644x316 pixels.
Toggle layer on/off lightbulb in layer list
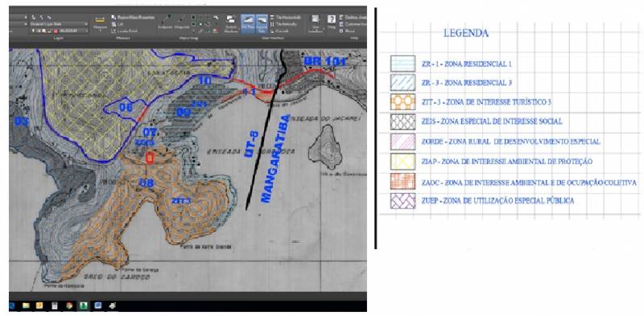click(x=33, y=31)
